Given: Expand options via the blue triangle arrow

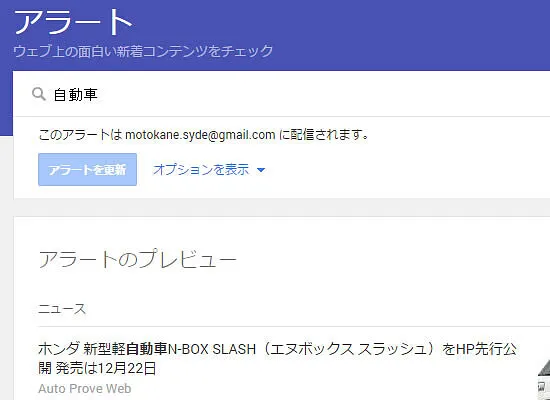Looking at the screenshot, I should point(261,170).
